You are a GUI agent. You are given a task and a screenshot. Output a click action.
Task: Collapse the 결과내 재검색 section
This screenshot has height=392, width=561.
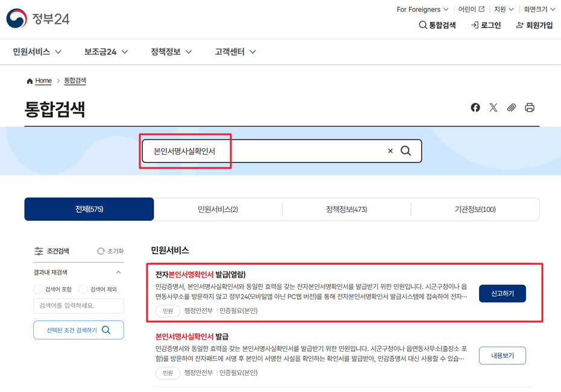pos(118,272)
